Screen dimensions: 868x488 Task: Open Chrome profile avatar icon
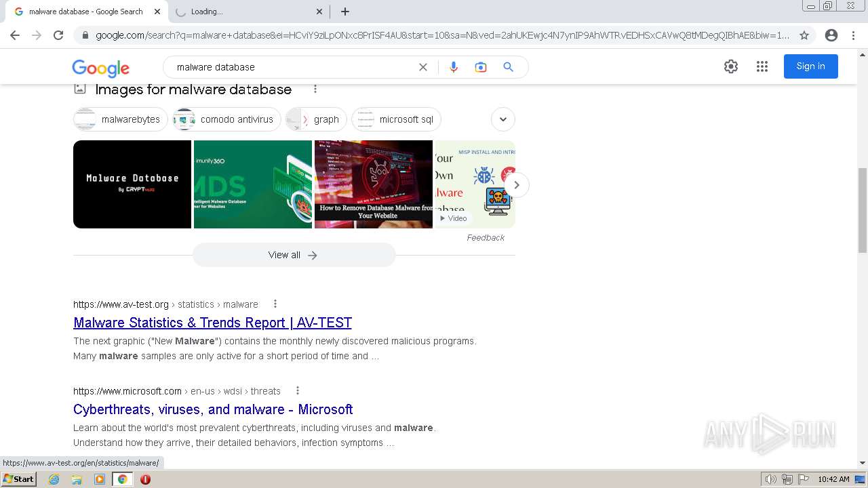[x=831, y=35]
